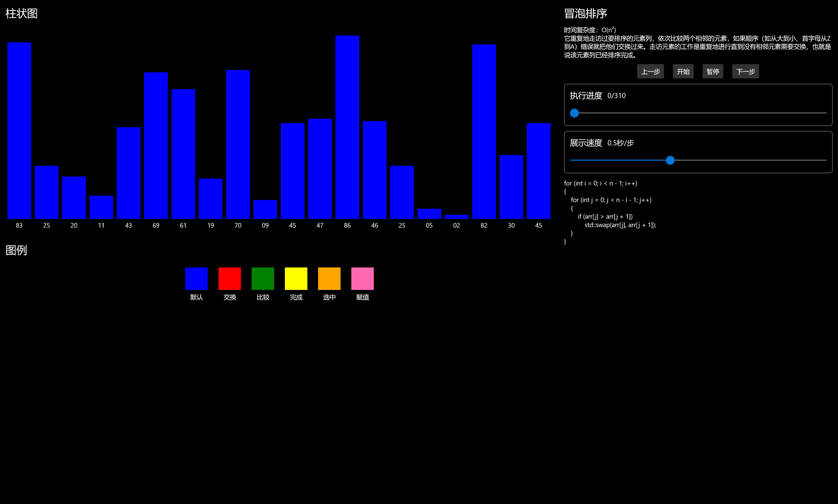Click the bar labeled 82
Screen dimensions: 838x504
(x=484, y=132)
